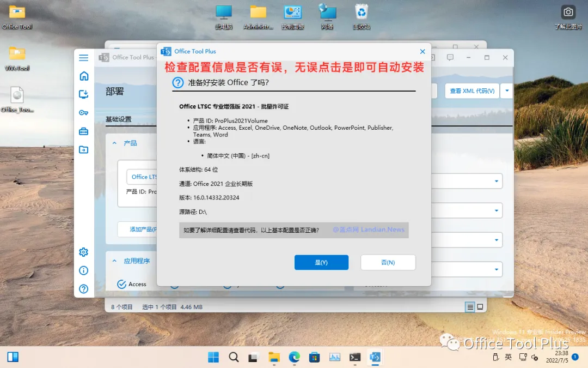Open the Windows Start menu
This screenshot has height=368, width=588.
click(x=213, y=357)
